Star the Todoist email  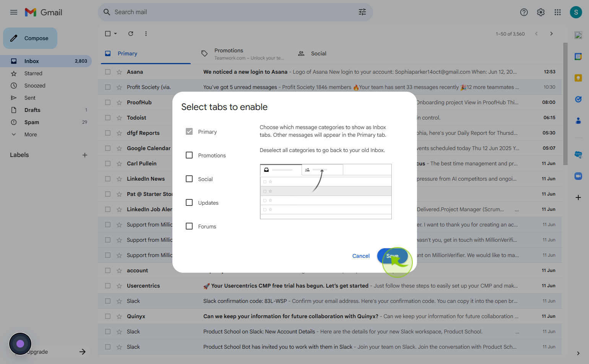point(119,118)
